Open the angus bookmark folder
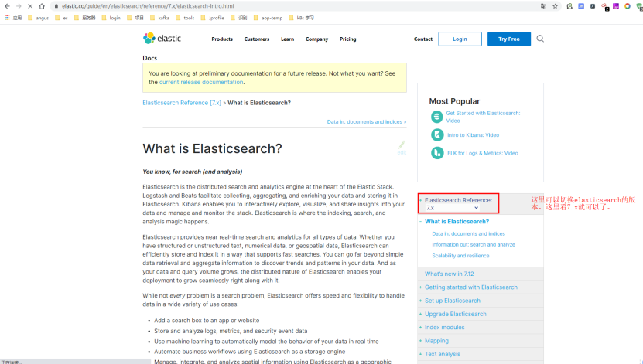The height and width of the screenshot is (364, 643). (x=38, y=18)
